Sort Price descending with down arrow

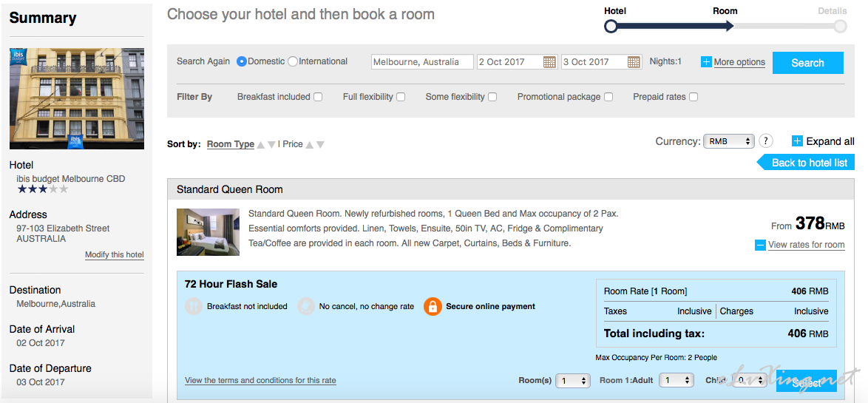point(320,144)
